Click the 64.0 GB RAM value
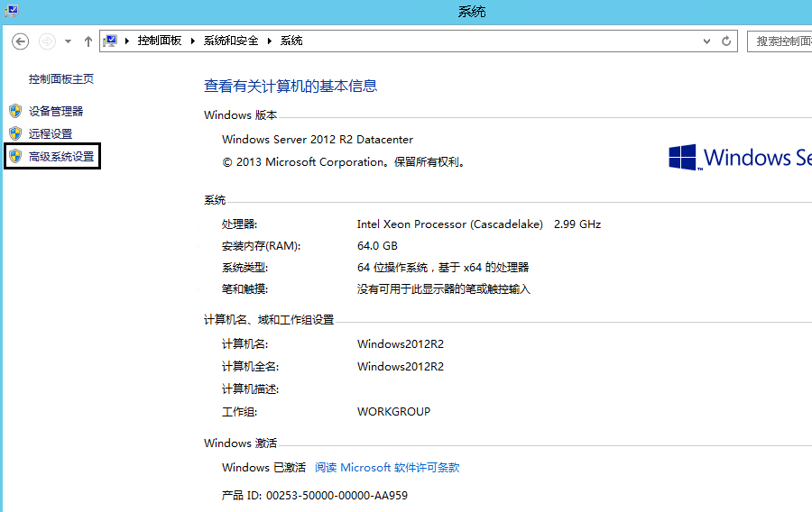This screenshot has height=512, width=812. 377,246
